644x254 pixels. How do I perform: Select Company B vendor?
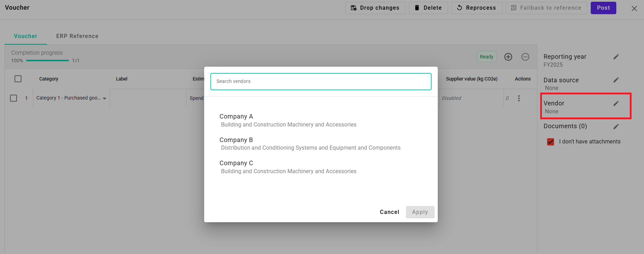click(x=321, y=144)
